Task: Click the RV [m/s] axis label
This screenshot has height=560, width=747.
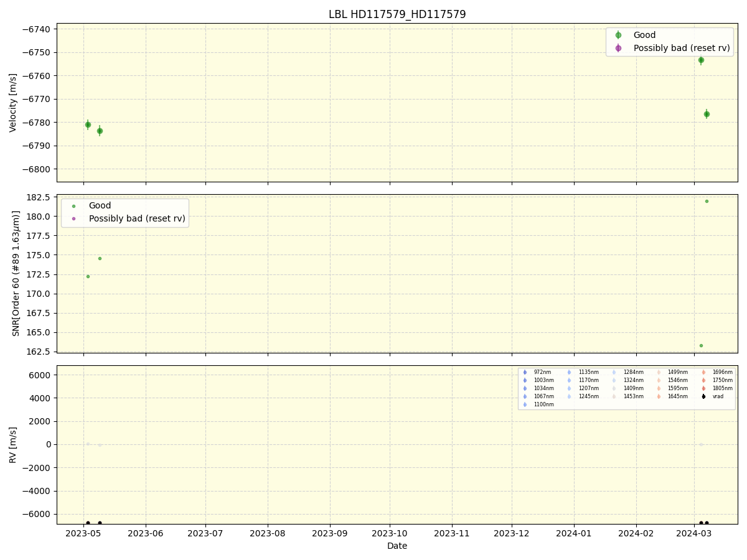Action: (13, 444)
